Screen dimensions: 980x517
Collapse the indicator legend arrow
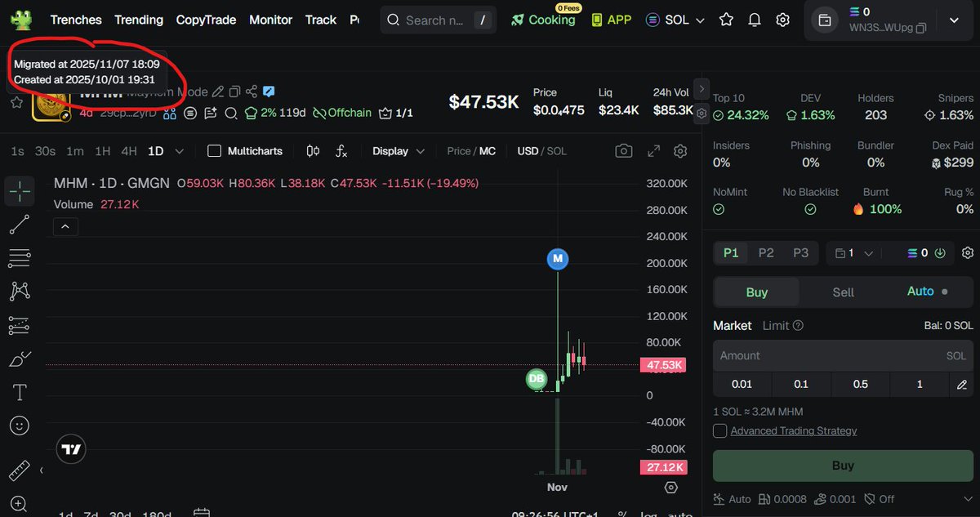pos(65,226)
